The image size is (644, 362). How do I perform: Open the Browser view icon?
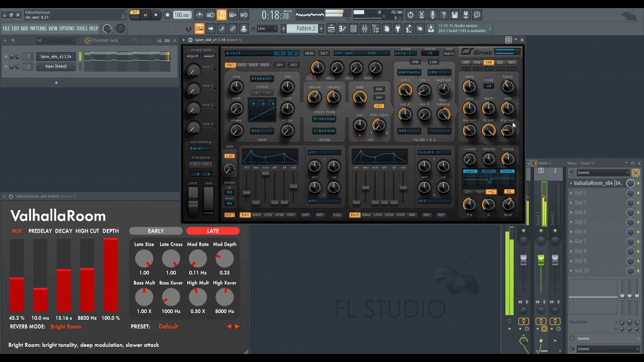[x=376, y=29]
